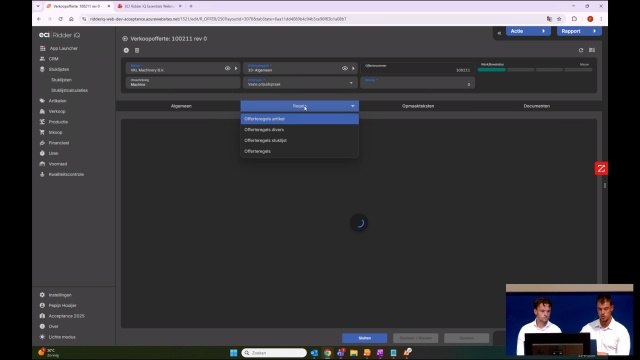Open the arrow next to 10-Algemeen

[353, 69]
